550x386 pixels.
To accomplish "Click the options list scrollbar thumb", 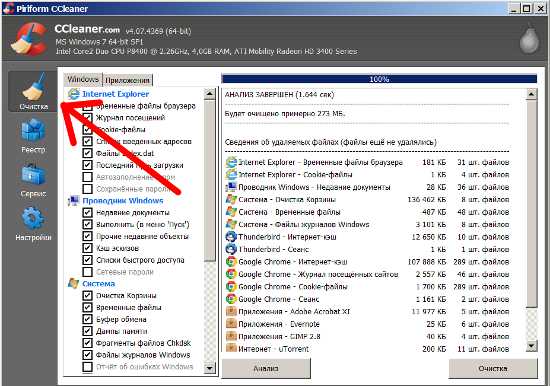I will click(209, 180).
